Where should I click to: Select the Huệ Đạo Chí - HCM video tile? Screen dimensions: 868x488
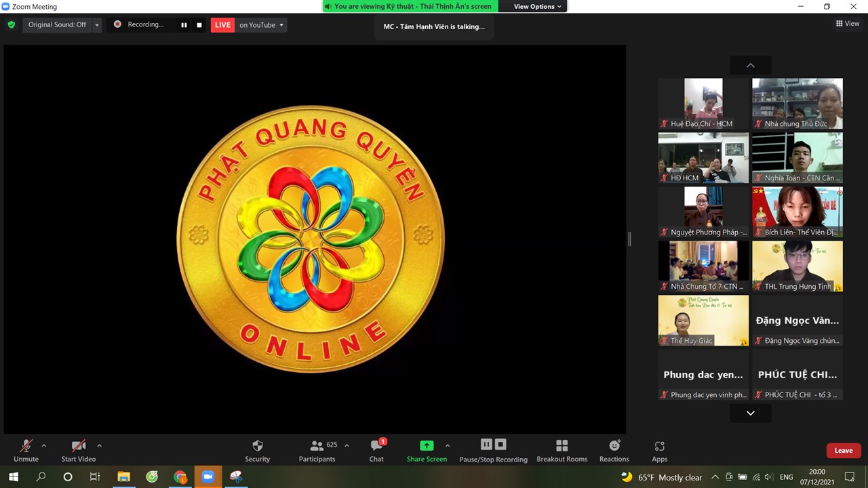[703, 104]
